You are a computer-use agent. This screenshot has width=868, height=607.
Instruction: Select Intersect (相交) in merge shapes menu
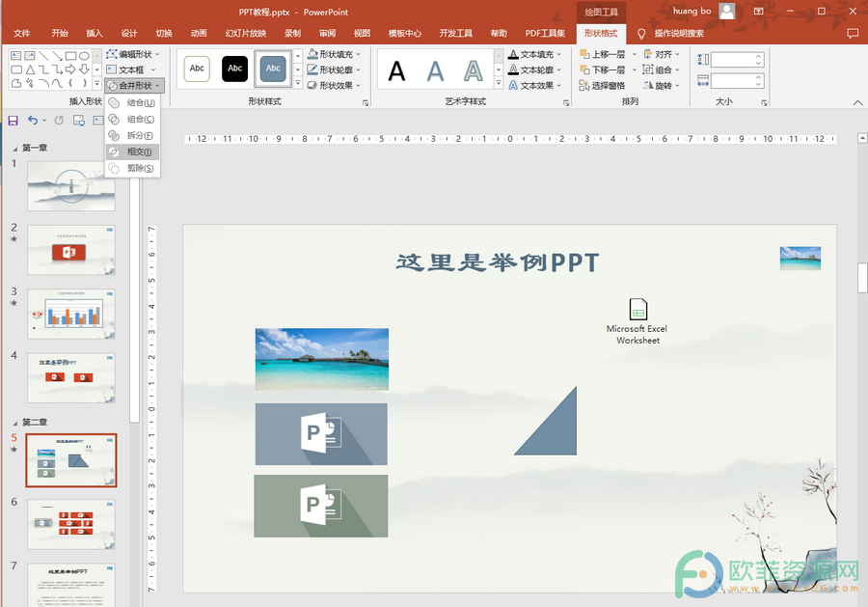133,152
